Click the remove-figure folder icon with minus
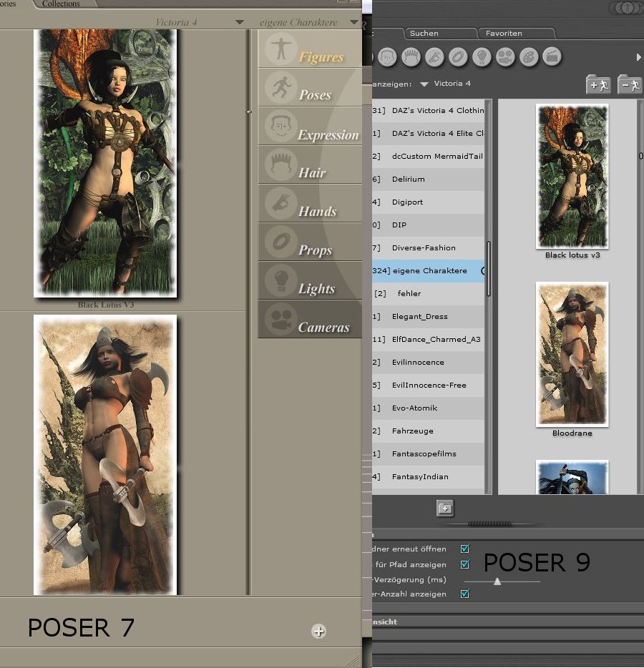The width and height of the screenshot is (644, 668). click(x=630, y=84)
